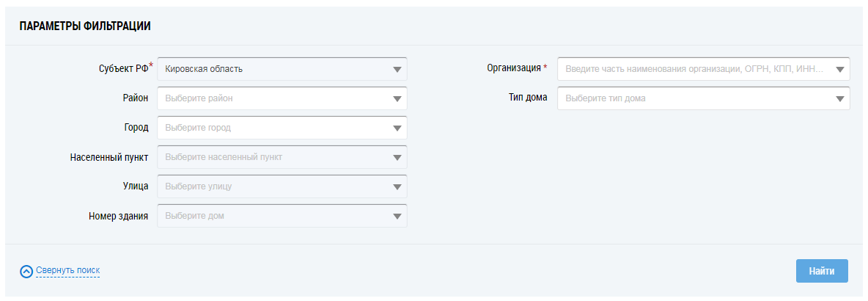
Task: Click the arrow icon in Организация field
Action: (840, 70)
